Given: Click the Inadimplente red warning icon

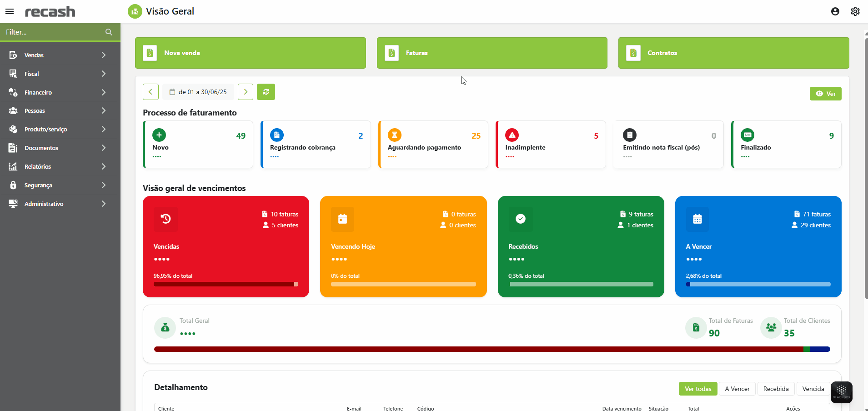Looking at the screenshot, I should 512,135.
